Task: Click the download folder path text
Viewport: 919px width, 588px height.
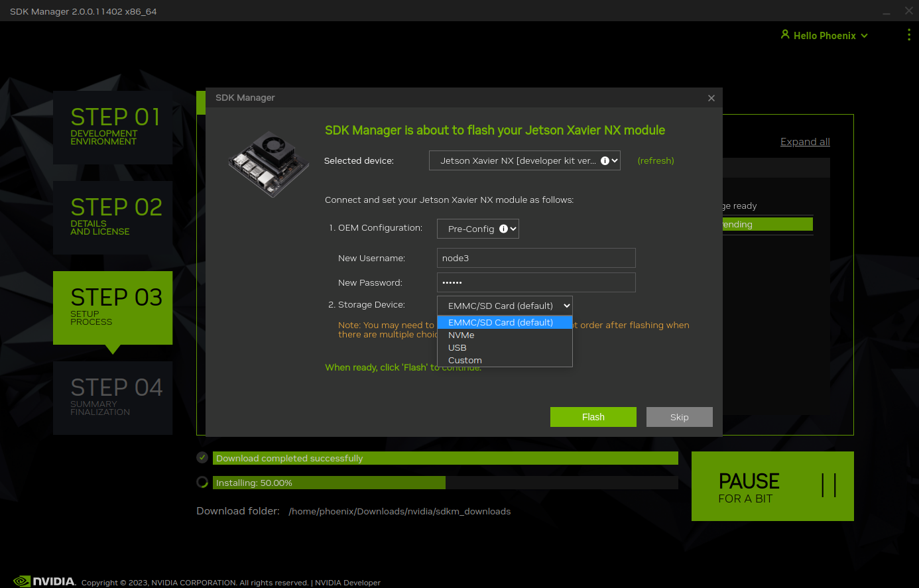Action: [400, 511]
